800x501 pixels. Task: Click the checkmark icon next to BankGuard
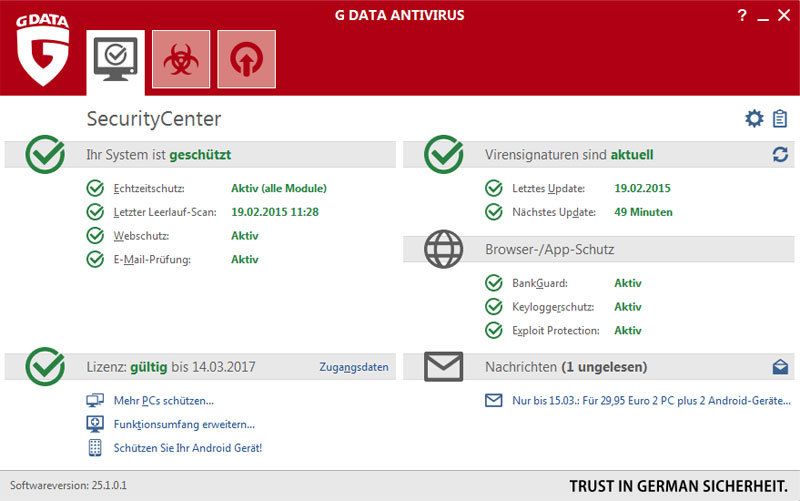(x=493, y=283)
